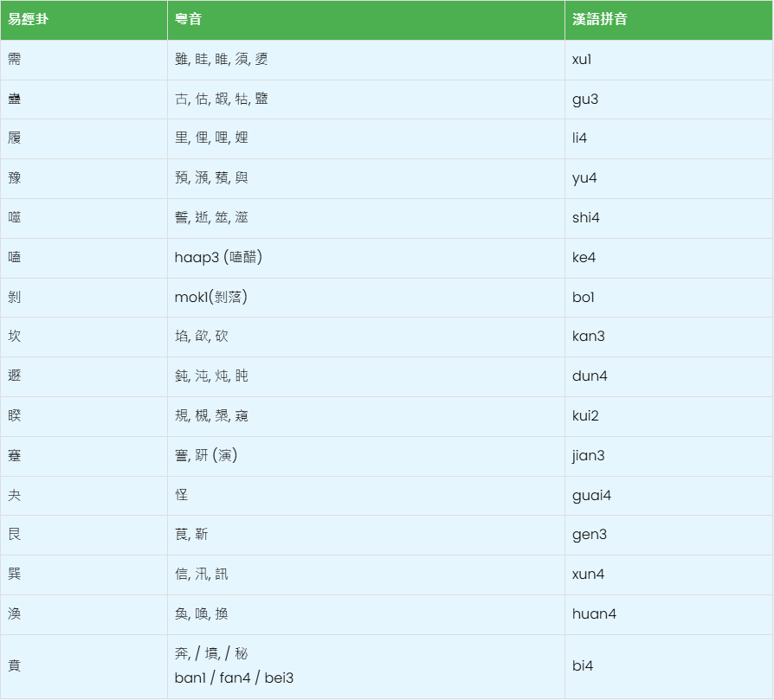Select the xu1 pinyin cell
Image resolution: width=774 pixels, height=700 pixels.
[x=669, y=60]
